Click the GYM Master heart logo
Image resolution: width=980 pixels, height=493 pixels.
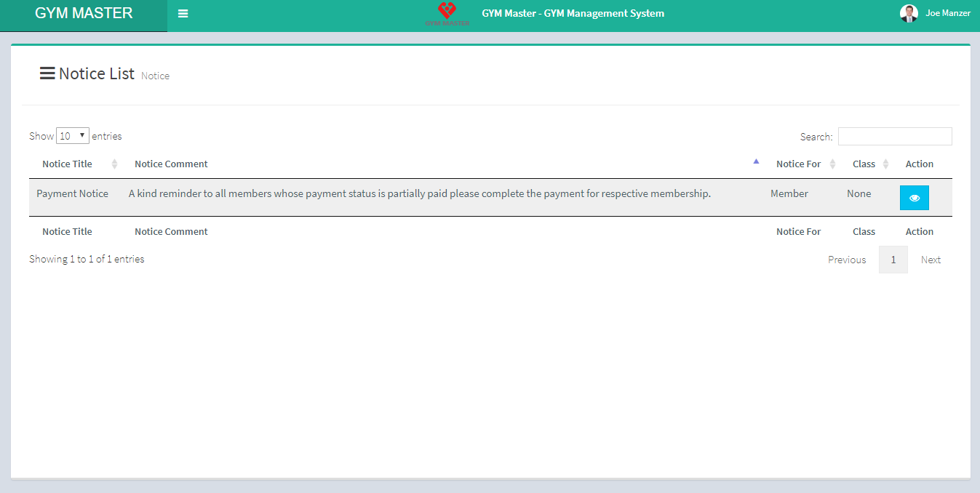[x=447, y=13]
